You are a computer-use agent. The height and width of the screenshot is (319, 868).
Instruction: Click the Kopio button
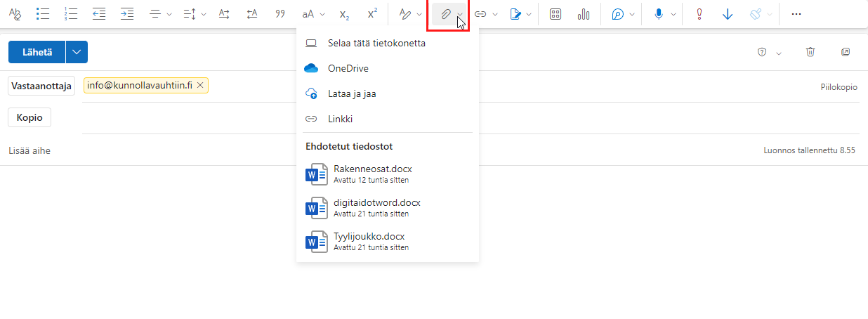(29, 118)
